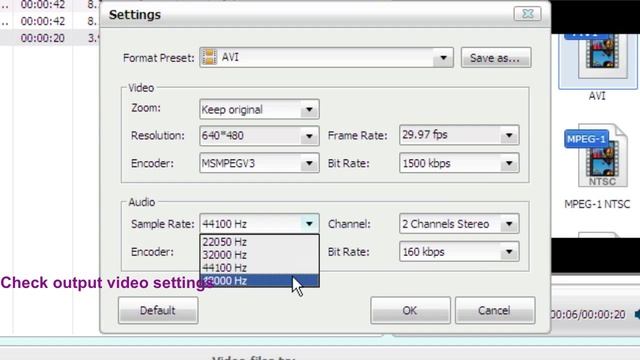Select the MPEG-1 NTSC format icon
This screenshot has width=640, height=360.
coord(597,156)
